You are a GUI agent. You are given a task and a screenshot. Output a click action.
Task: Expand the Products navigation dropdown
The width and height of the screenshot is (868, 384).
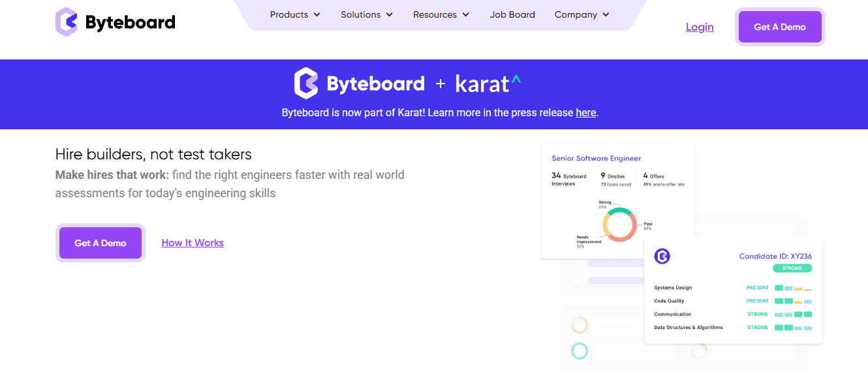click(x=295, y=14)
